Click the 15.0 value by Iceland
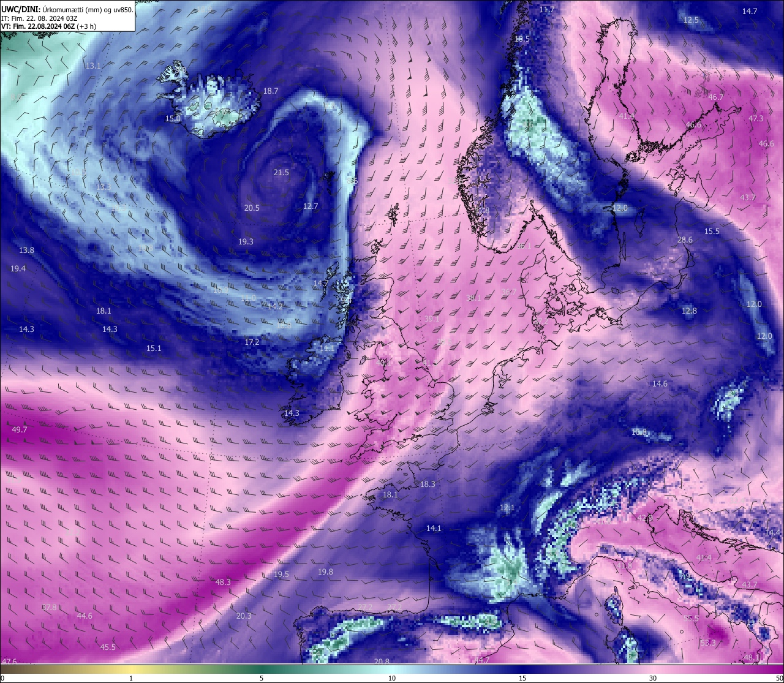This screenshot has width=784, height=683. coord(173,118)
